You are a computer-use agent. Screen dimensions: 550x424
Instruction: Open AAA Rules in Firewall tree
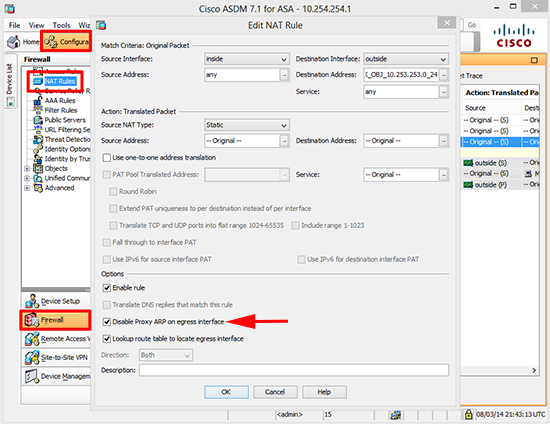coord(55,101)
